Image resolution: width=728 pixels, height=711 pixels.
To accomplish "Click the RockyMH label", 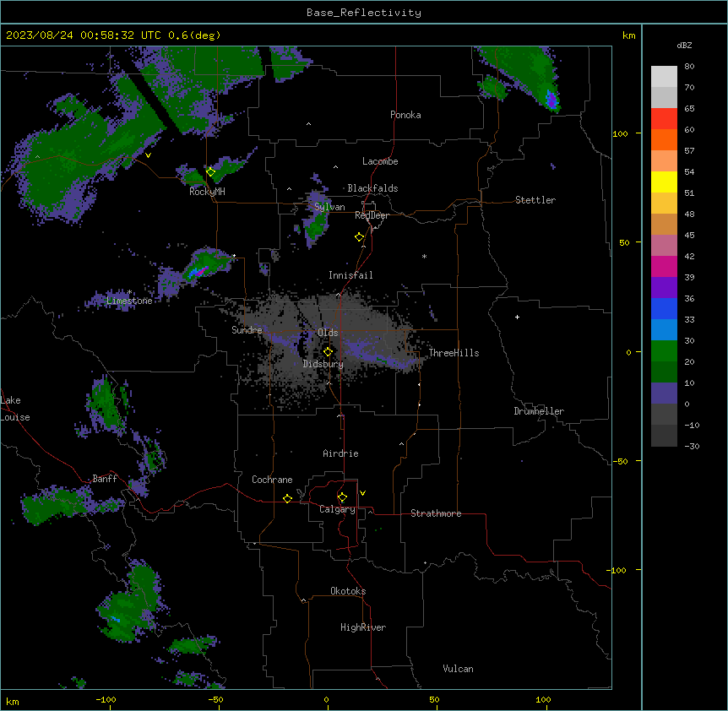I will point(207,192).
